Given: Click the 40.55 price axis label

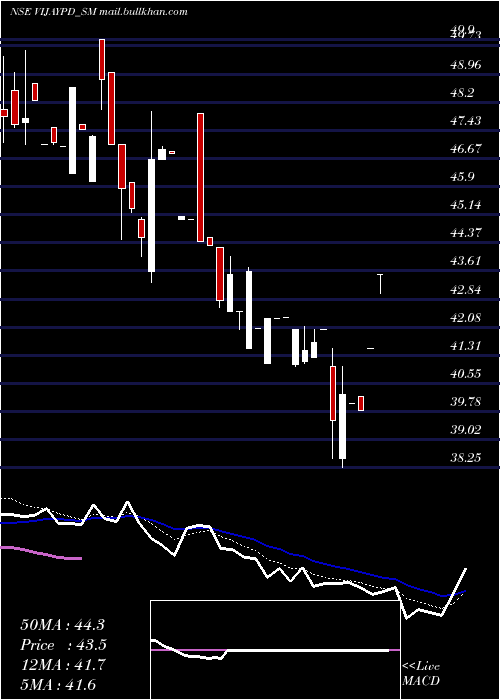Looking at the screenshot, I should [466, 374].
